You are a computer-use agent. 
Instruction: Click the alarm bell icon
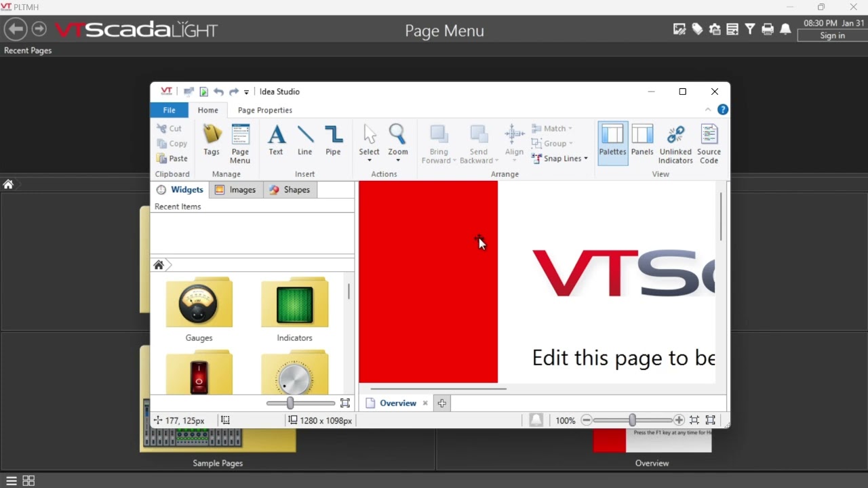click(785, 29)
